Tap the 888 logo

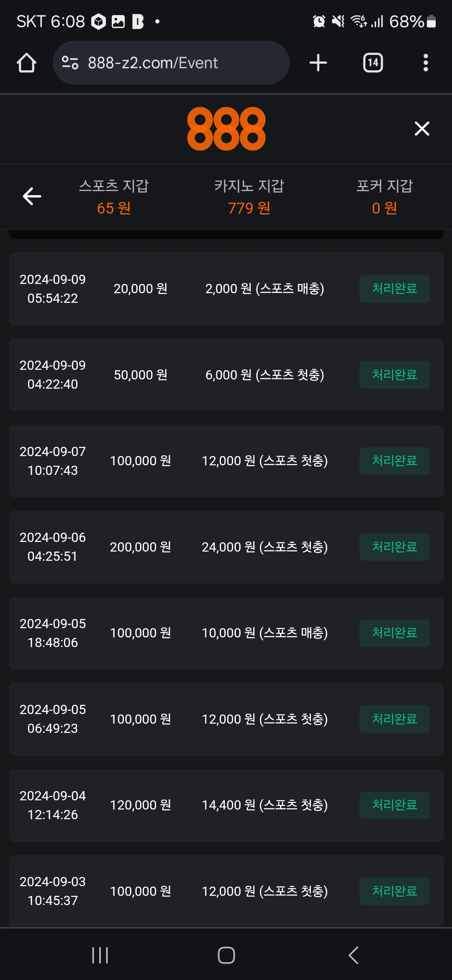[226, 129]
